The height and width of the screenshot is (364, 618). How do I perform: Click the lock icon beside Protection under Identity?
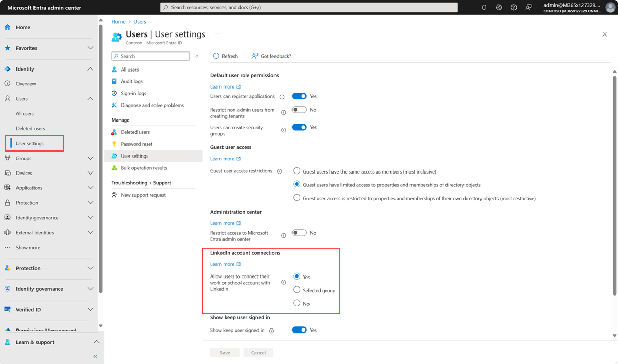[x=7, y=203]
